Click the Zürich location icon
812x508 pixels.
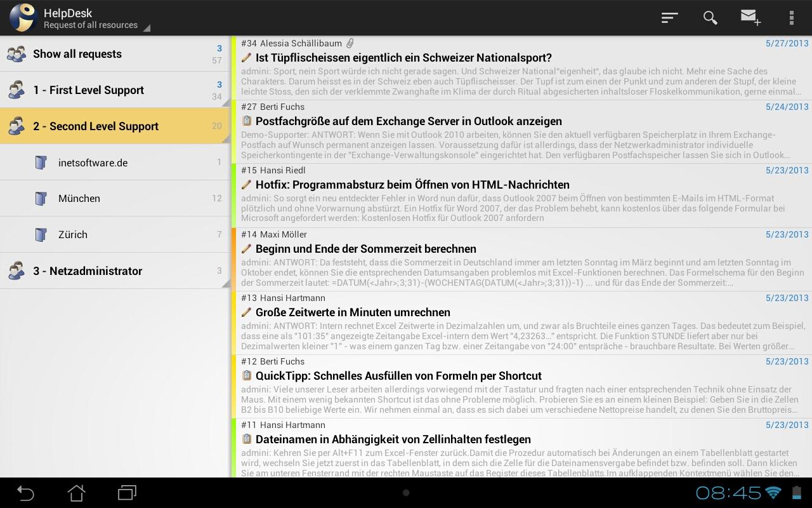[x=41, y=235]
